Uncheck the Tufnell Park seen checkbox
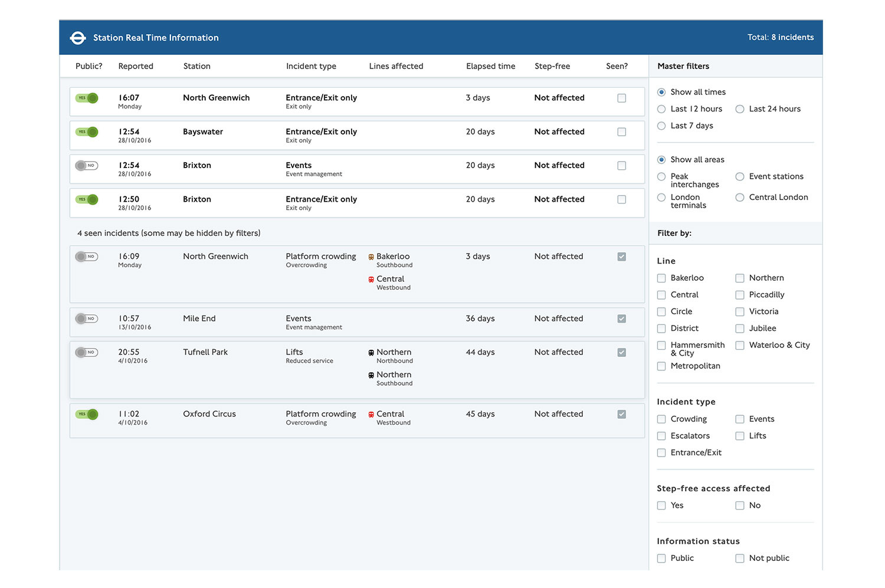Viewport: 885px width, 588px height. click(x=621, y=352)
